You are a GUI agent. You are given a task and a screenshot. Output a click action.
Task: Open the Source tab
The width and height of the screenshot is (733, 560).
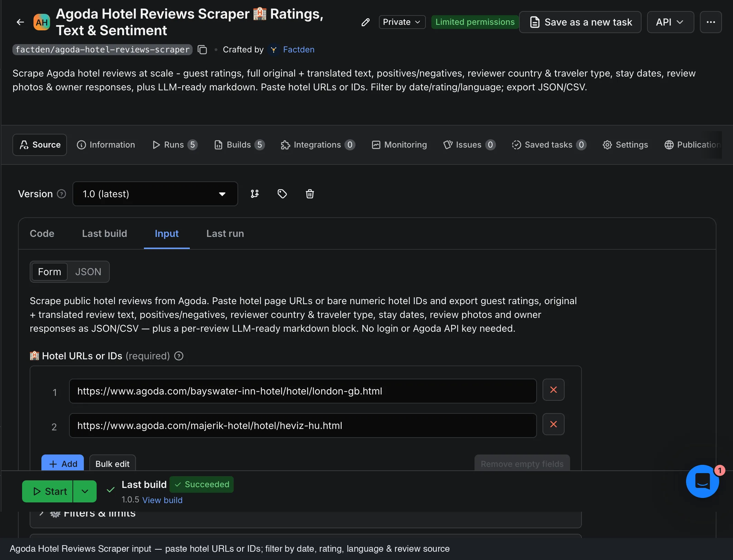(40, 145)
